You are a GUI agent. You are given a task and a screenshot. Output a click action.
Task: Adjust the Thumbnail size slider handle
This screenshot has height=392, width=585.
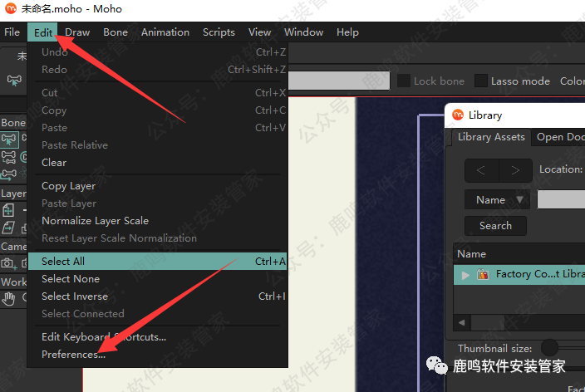(x=549, y=348)
